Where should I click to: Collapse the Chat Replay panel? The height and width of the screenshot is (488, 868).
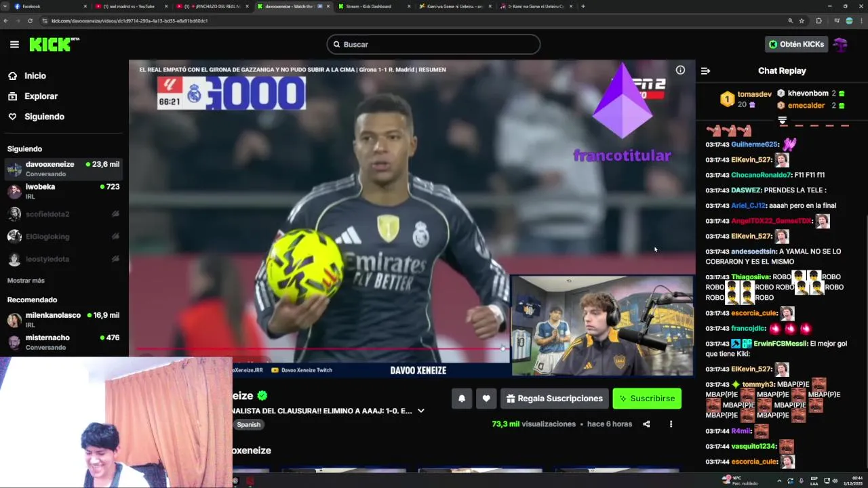(705, 70)
